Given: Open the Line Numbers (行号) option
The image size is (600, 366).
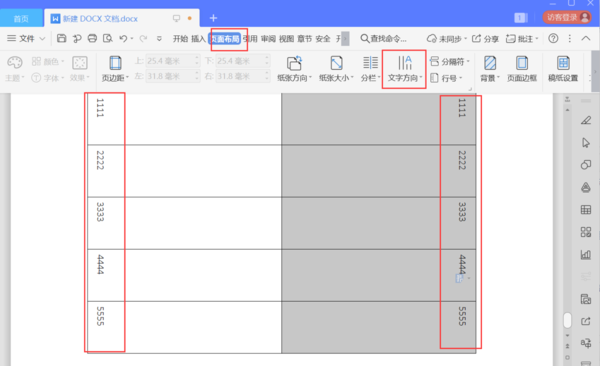Looking at the screenshot, I should click(x=446, y=78).
